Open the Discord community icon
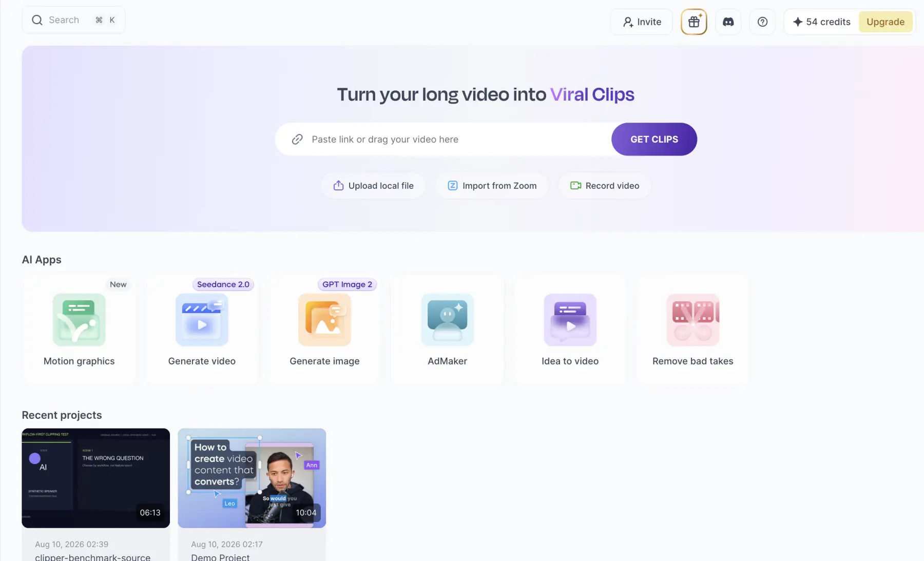The image size is (924, 561). (728, 22)
